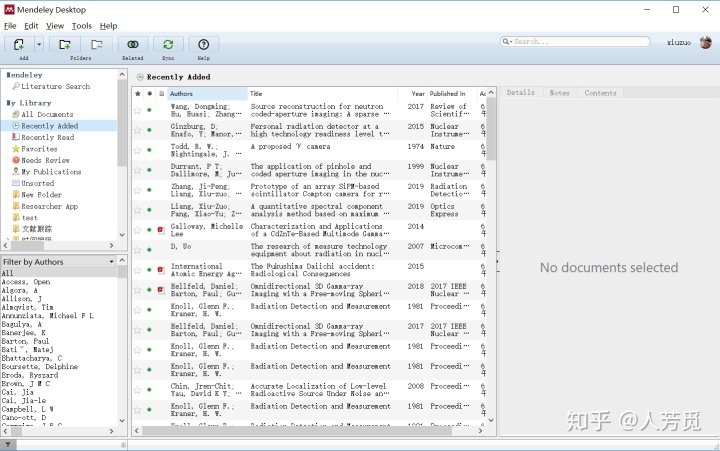Open the Add button dropdown arrow
The height and width of the screenshot is (451, 720).
click(x=39, y=45)
